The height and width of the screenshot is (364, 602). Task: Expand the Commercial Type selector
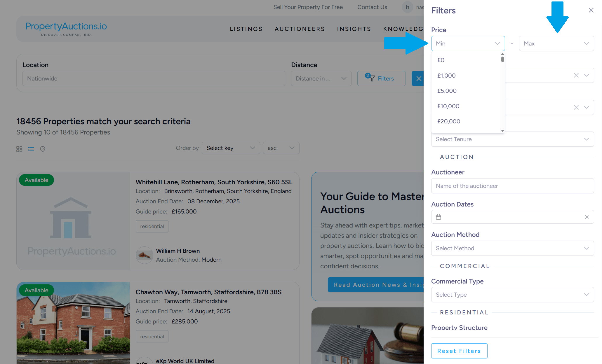click(x=512, y=295)
